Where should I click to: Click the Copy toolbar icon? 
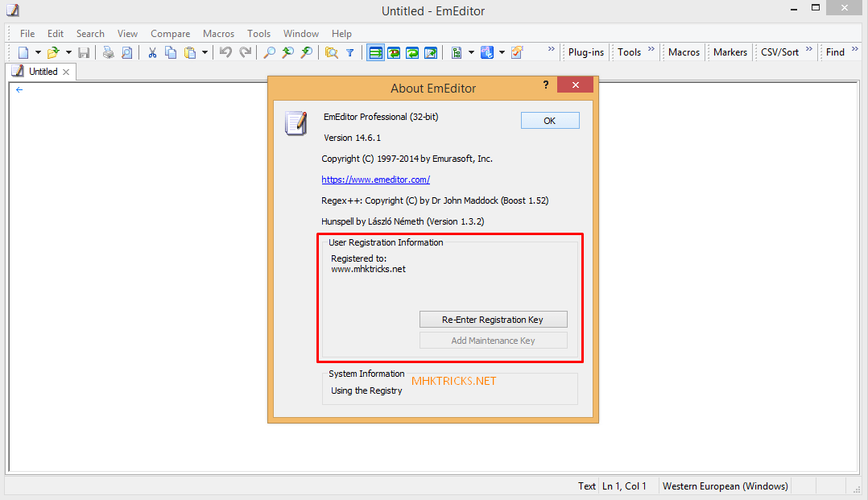pyautogui.click(x=171, y=52)
